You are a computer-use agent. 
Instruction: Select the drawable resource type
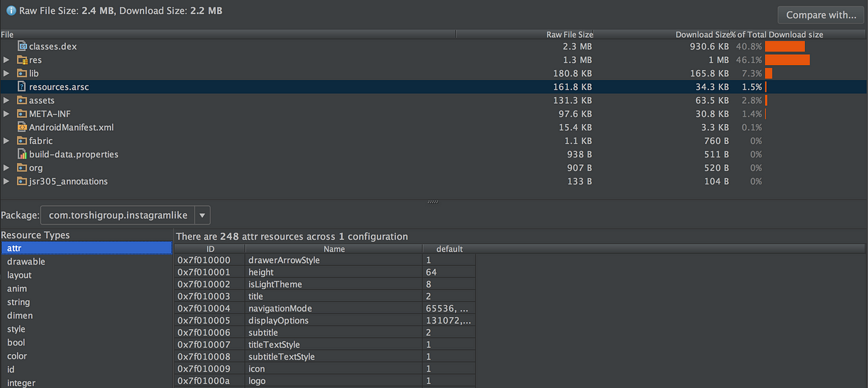pyautogui.click(x=85, y=262)
